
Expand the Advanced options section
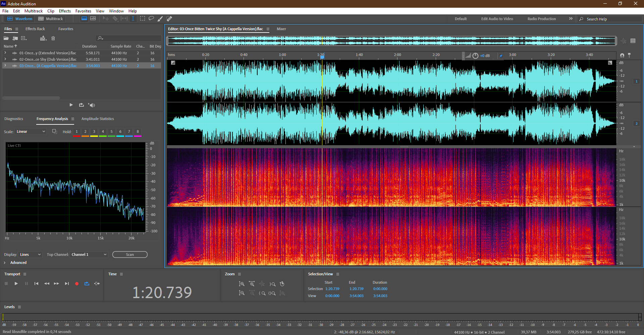coord(5,263)
